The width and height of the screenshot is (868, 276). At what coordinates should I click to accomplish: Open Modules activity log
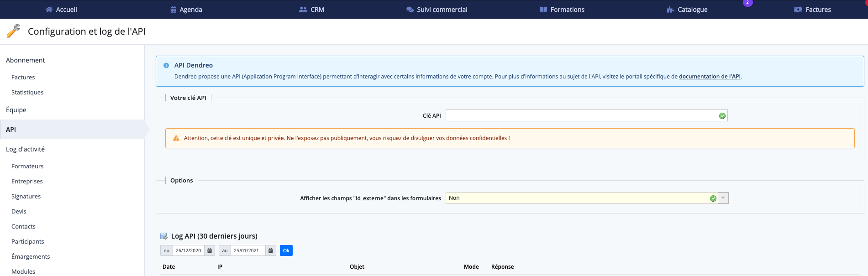click(x=23, y=272)
